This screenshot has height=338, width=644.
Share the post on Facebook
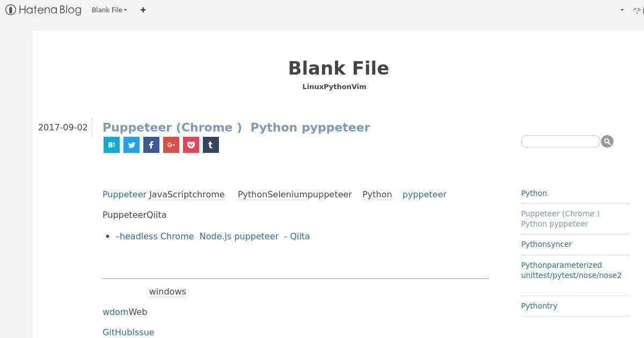click(151, 145)
